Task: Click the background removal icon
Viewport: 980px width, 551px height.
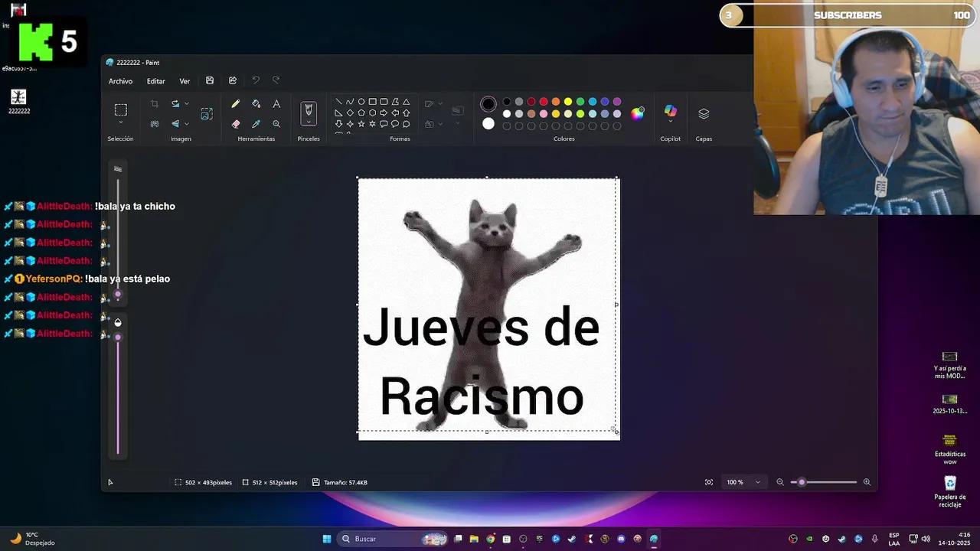Action: point(155,123)
